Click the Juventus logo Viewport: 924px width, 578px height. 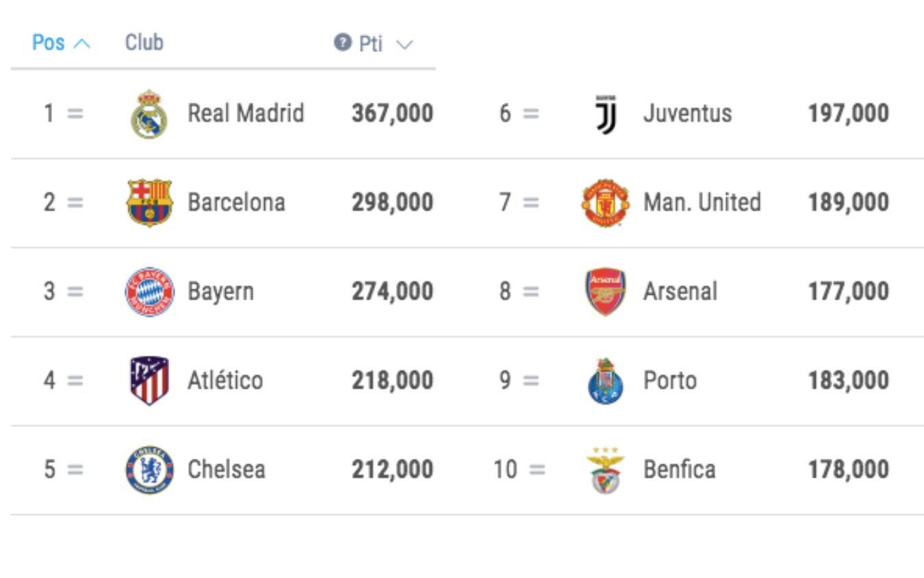coord(606,114)
